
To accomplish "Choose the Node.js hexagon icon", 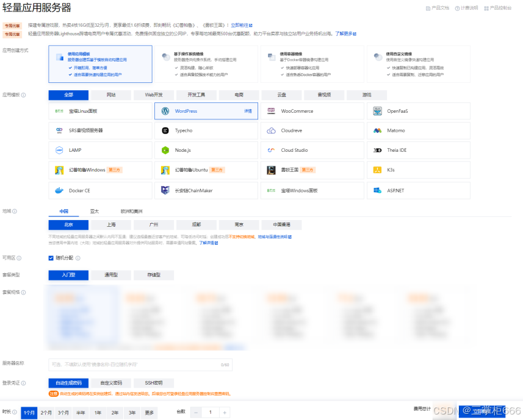I will 165,150.
